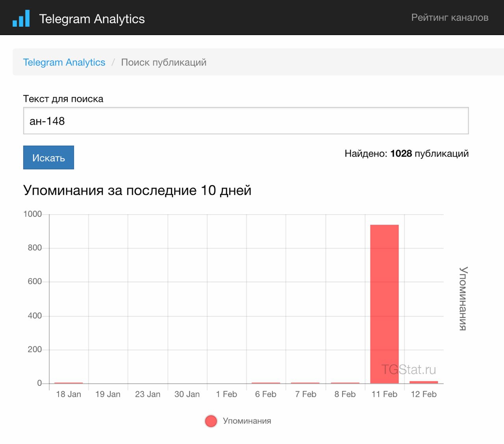Open the Telegram Analytics header title

click(92, 19)
